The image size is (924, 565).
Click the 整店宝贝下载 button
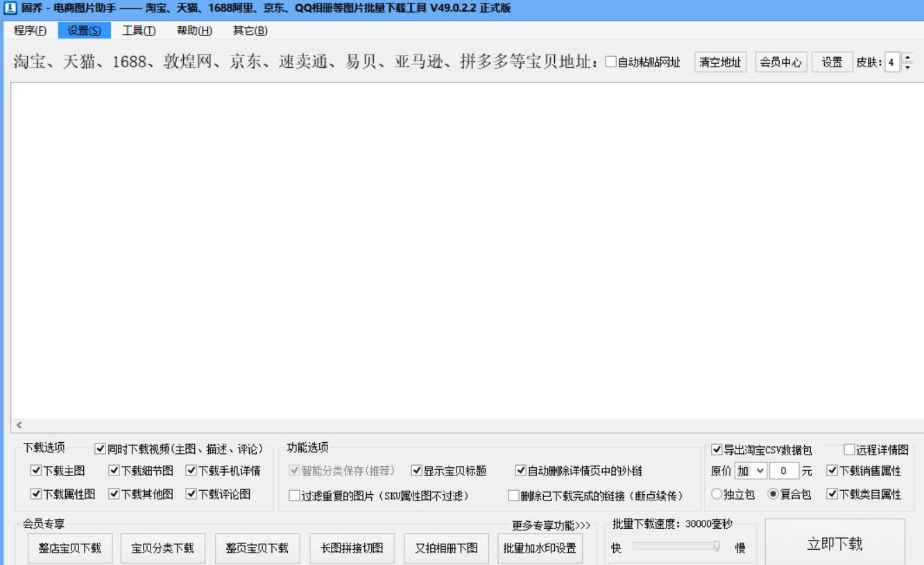pyautogui.click(x=69, y=548)
